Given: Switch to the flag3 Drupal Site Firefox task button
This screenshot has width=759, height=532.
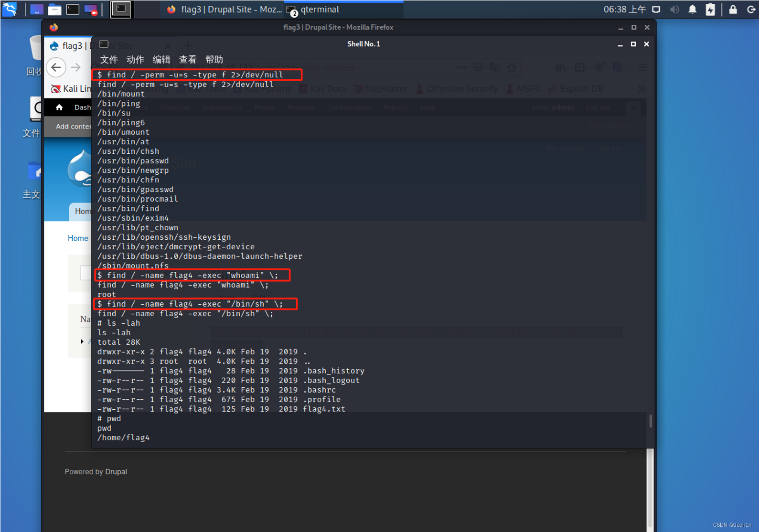Looking at the screenshot, I should [x=224, y=10].
